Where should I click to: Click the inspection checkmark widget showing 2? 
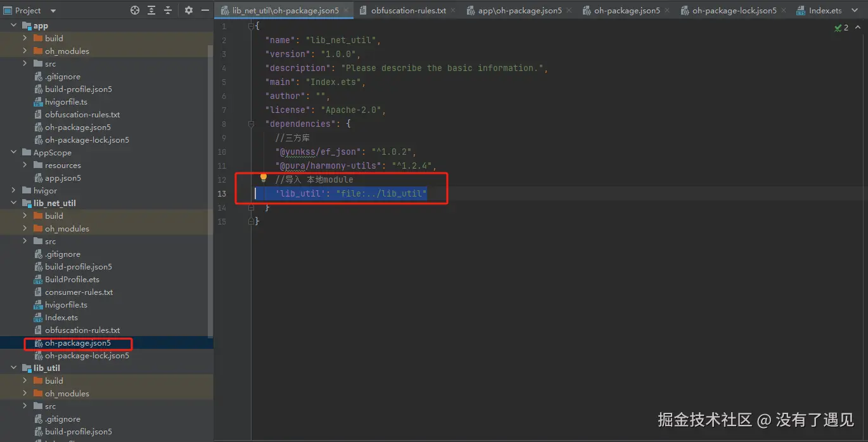pos(841,27)
